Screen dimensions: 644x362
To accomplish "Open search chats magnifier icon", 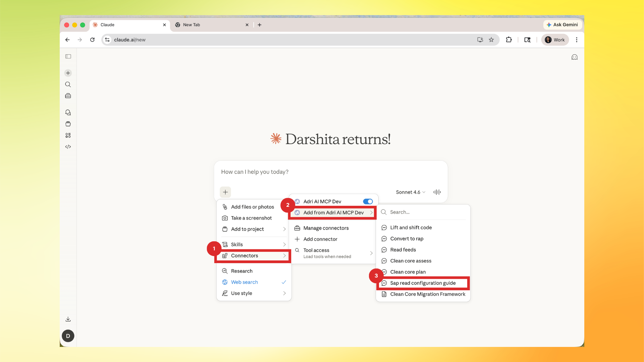I will [68, 84].
